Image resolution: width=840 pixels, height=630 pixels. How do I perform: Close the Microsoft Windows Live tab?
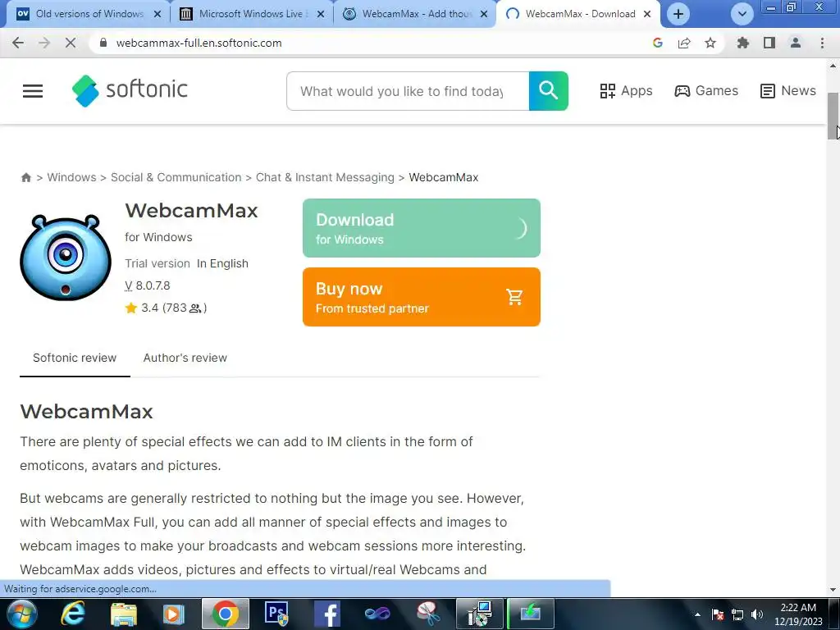pyautogui.click(x=321, y=15)
